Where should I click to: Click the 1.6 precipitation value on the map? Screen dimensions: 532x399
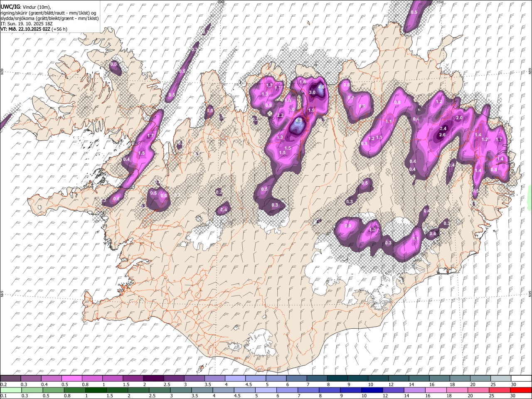click(x=303, y=82)
